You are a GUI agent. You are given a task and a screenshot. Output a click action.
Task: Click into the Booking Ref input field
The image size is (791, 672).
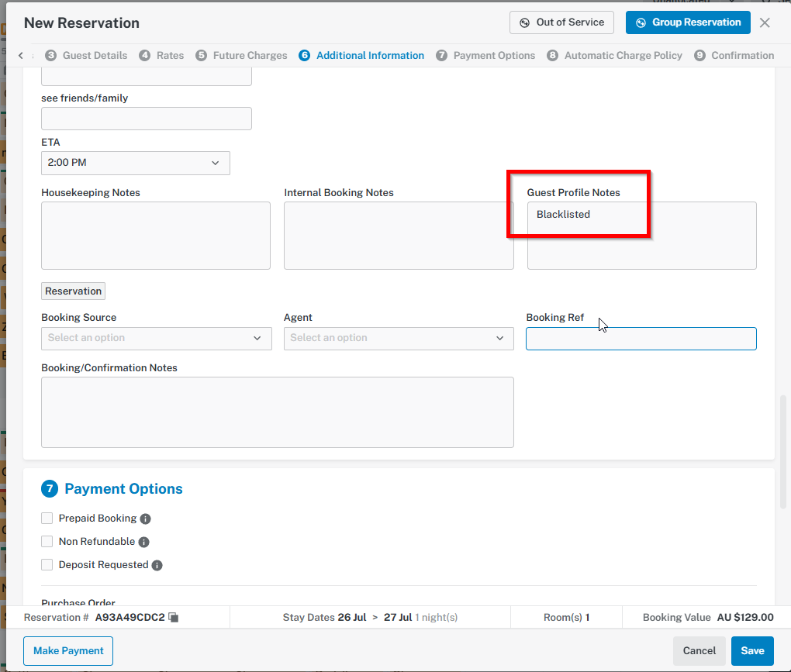pos(641,339)
